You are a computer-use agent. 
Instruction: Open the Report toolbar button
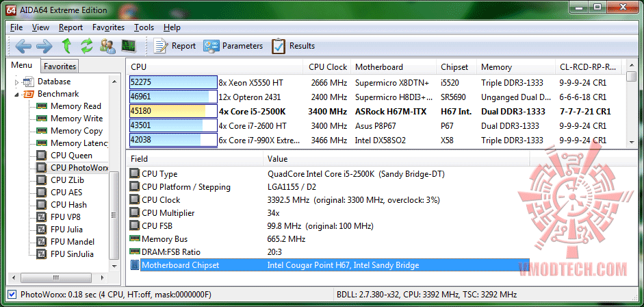click(175, 46)
